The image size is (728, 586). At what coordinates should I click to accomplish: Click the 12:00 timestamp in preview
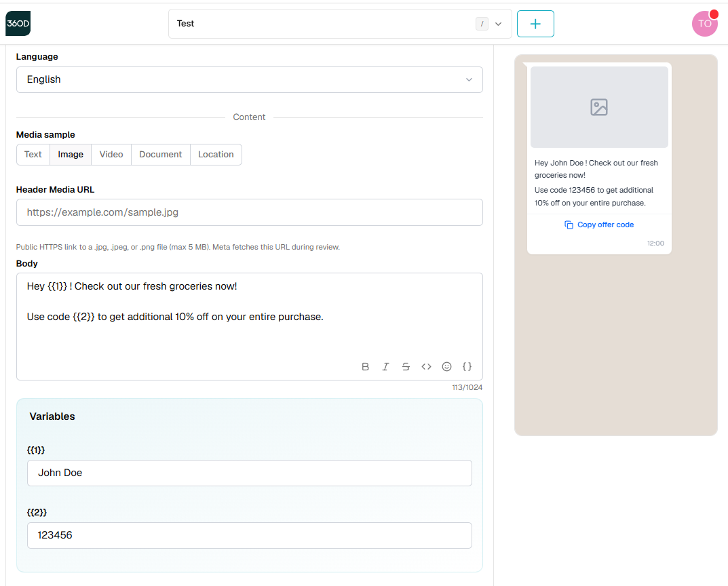click(x=655, y=243)
